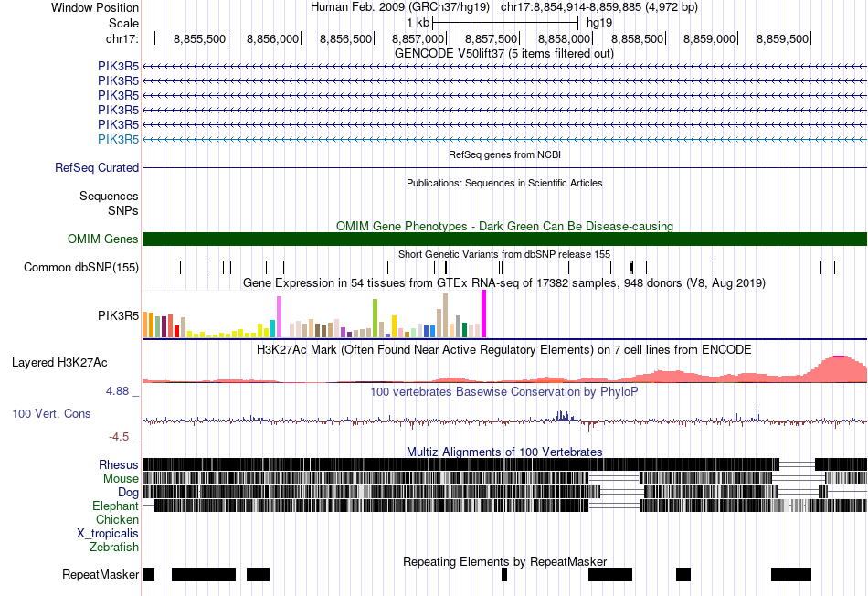Image resolution: width=868 pixels, height=596 pixels.
Task: Click the chr17: base position label
Action: [122, 38]
